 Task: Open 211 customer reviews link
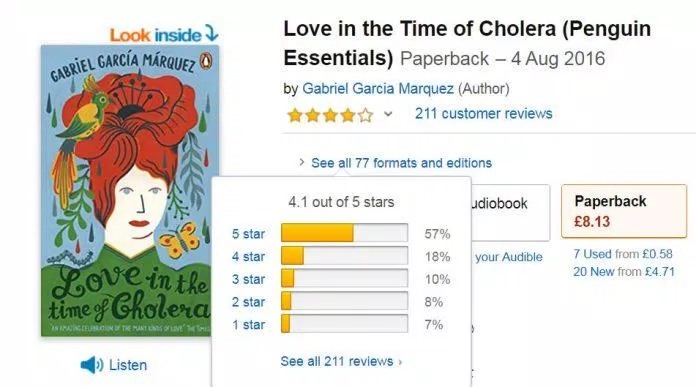coord(483,114)
